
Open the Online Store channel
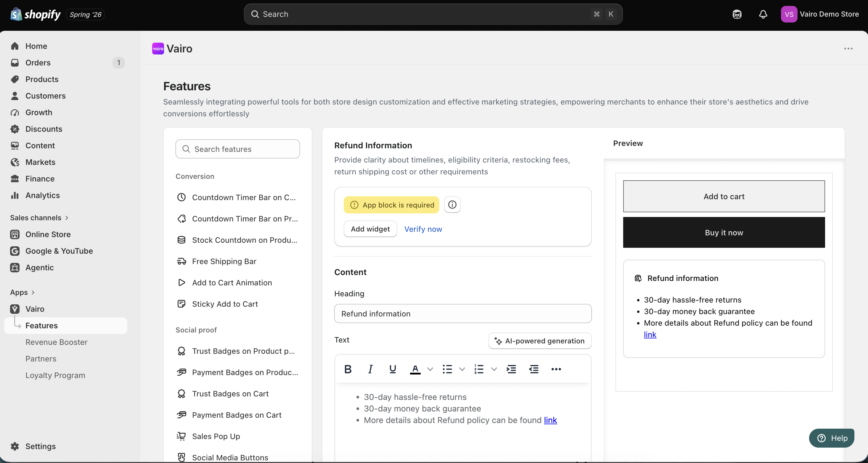[x=66, y=234]
